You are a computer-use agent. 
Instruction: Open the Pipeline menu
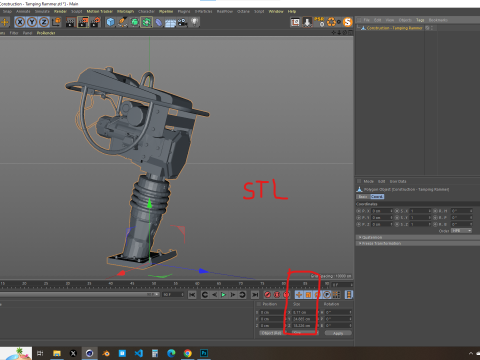(166, 11)
